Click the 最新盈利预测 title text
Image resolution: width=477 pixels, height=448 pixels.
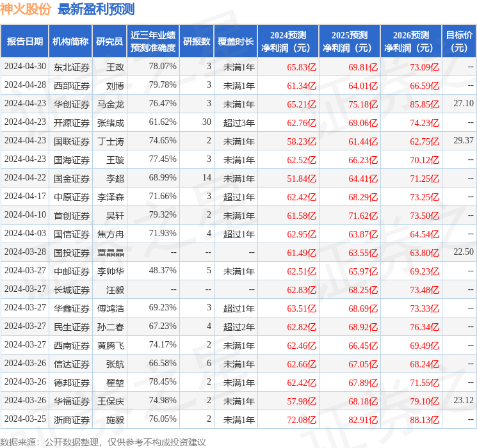[x=96, y=9]
